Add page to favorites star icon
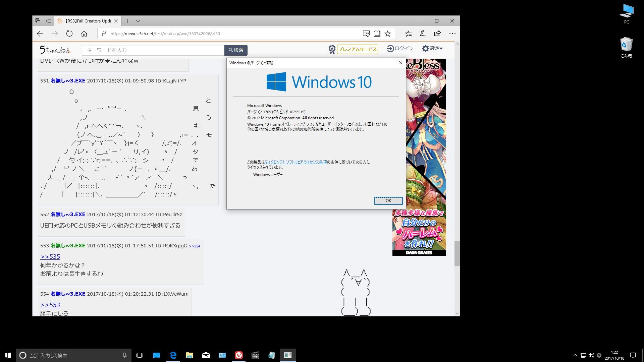This screenshot has width=644, height=362. pyautogui.click(x=388, y=34)
